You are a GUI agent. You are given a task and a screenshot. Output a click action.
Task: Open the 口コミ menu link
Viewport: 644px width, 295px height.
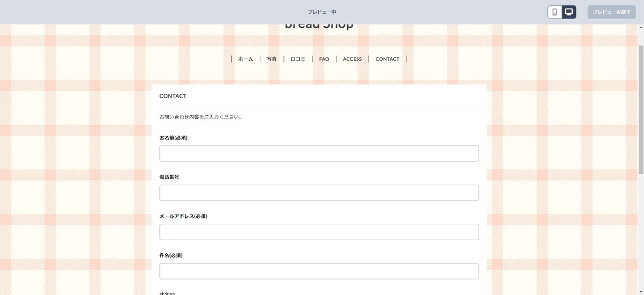tap(298, 59)
